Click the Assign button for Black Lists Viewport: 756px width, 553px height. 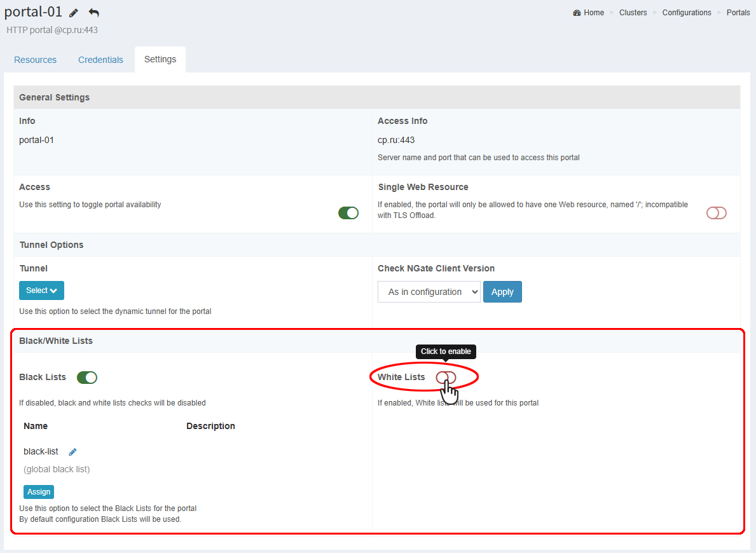[x=39, y=492]
